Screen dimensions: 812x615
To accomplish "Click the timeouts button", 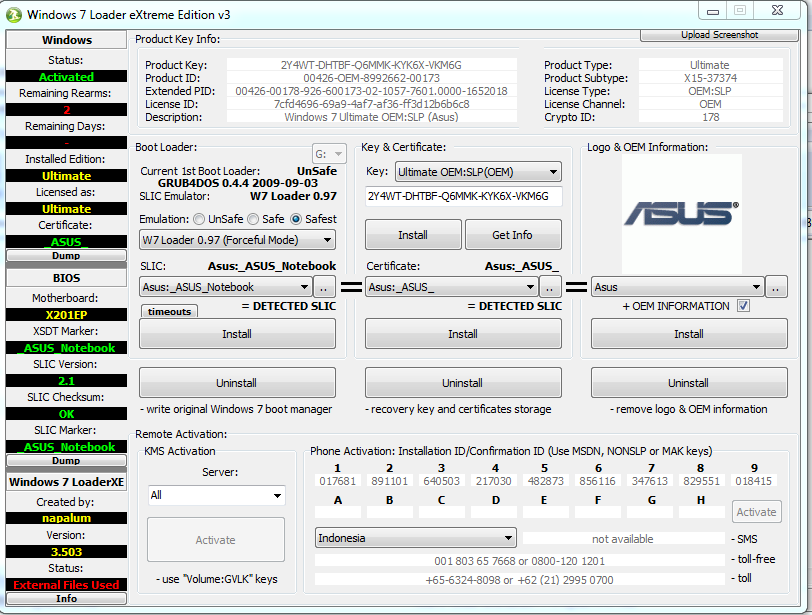I will click(x=169, y=311).
